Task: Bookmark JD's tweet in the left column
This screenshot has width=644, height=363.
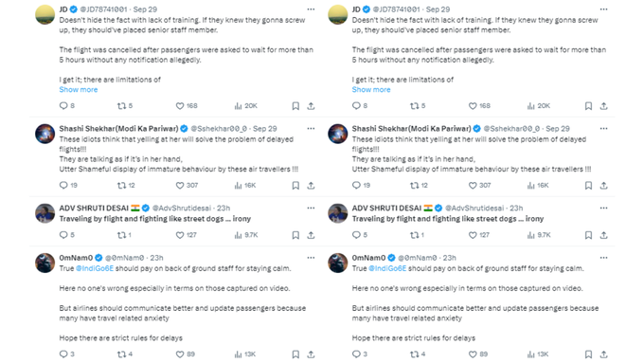Action: [x=295, y=106]
